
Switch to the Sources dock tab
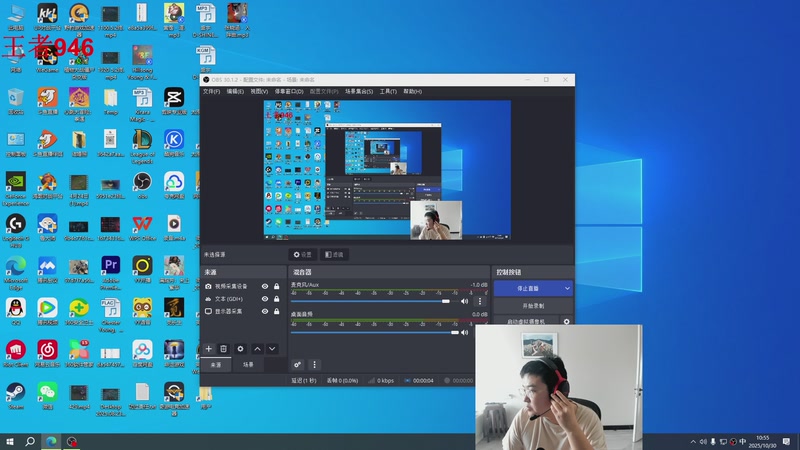[216, 364]
